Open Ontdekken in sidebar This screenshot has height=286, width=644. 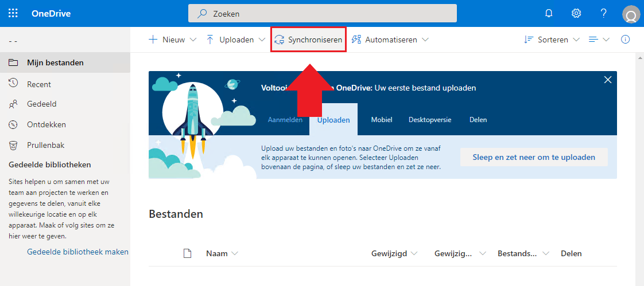[65, 124]
